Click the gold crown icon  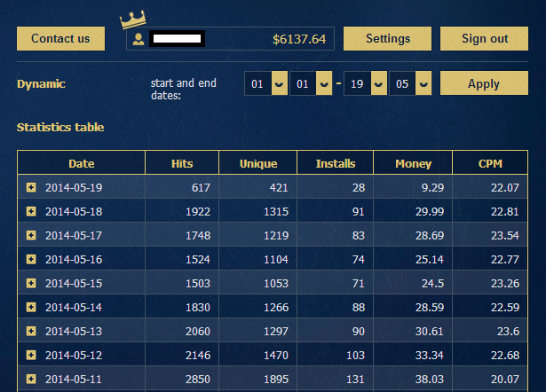[132, 20]
